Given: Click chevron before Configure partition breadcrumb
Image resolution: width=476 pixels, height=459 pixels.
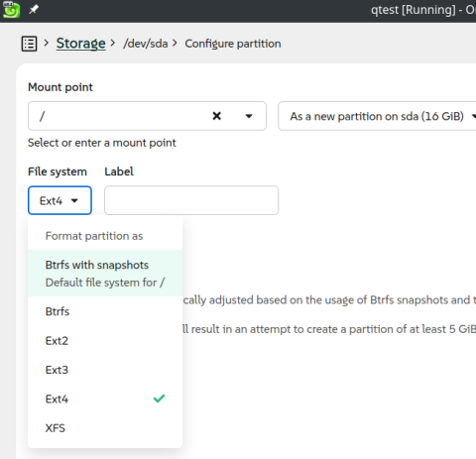Looking at the screenshot, I should [x=175, y=43].
